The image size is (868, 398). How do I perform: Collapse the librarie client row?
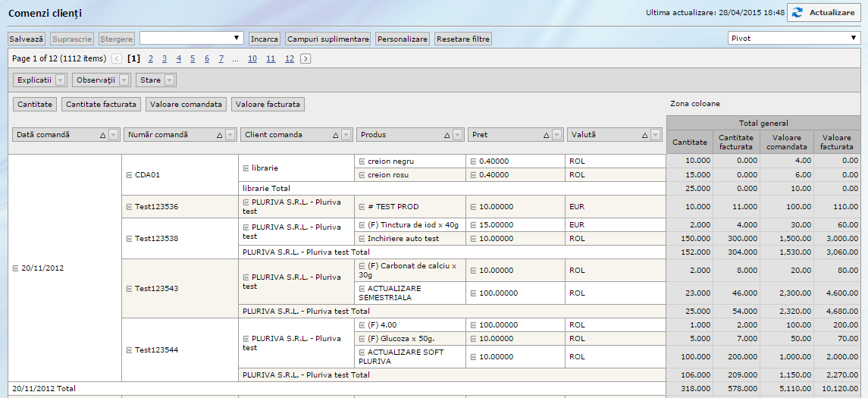[x=246, y=168]
